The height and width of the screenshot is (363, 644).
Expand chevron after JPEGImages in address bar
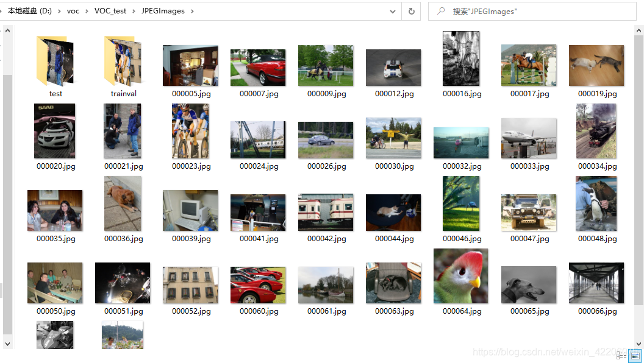(x=193, y=12)
